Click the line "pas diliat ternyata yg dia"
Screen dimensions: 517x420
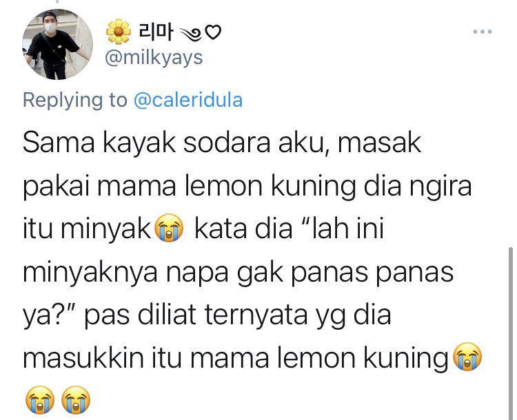(237, 315)
